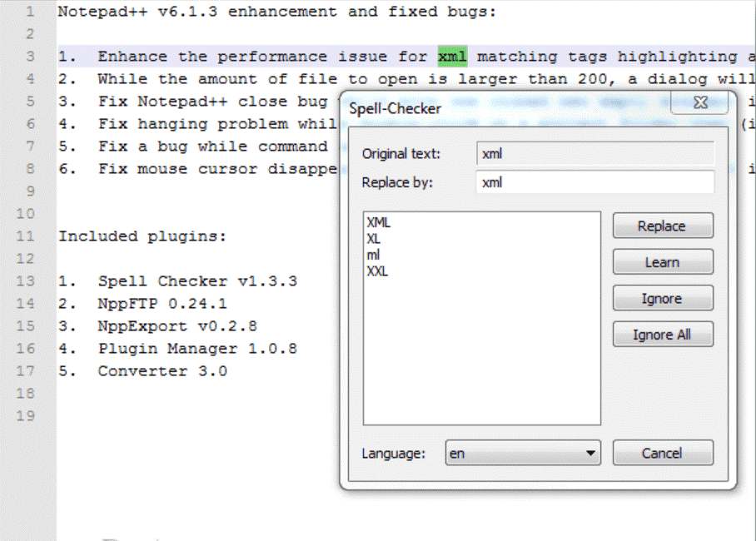Open the Language dropdown showing en
The height and width of the screenshot is (541, 756).
[x=523, y=453]
